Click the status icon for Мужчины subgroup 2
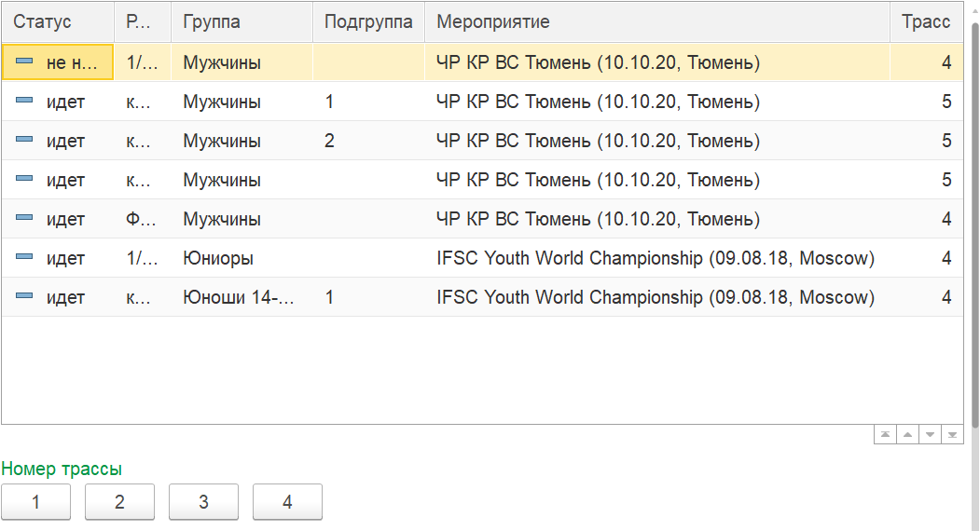This screenshot has width=980, height=531. point(25,140)
